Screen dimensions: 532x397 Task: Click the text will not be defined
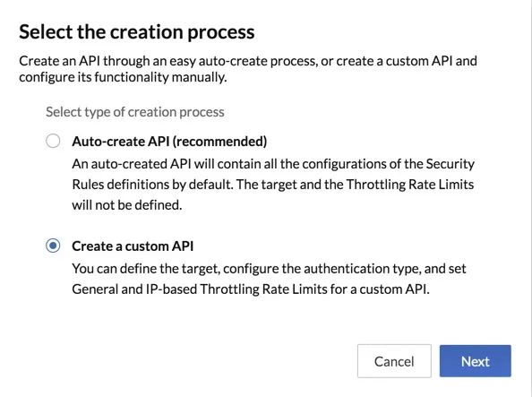127,205
